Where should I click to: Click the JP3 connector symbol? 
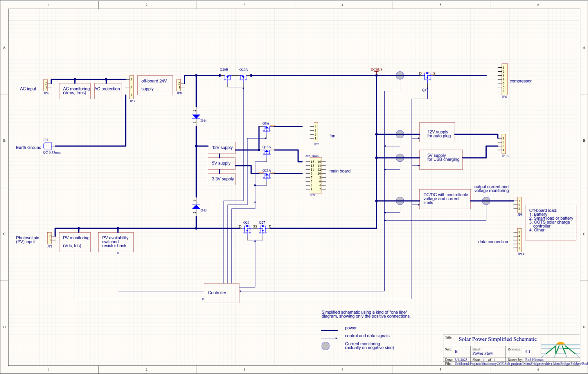[x=131, y=87]
